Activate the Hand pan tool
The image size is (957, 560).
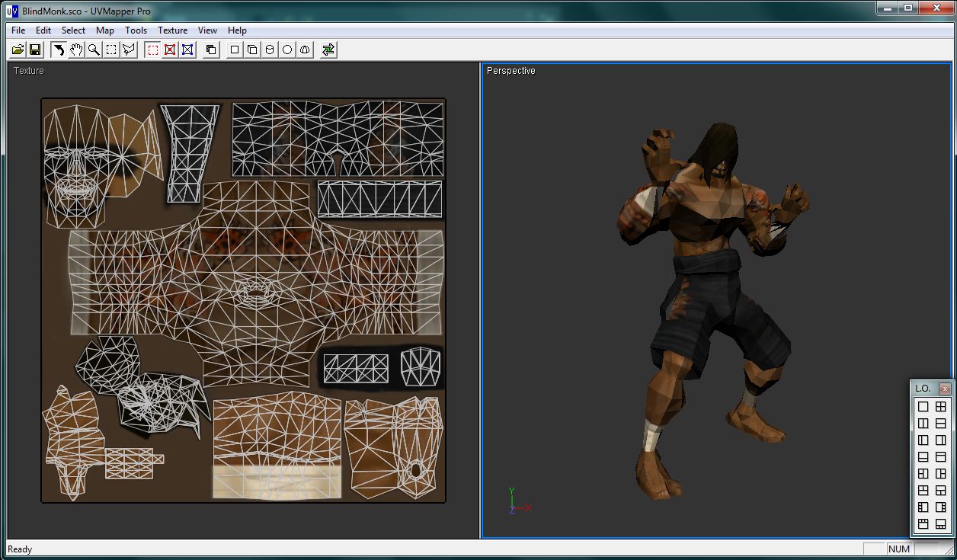(76, 50)
